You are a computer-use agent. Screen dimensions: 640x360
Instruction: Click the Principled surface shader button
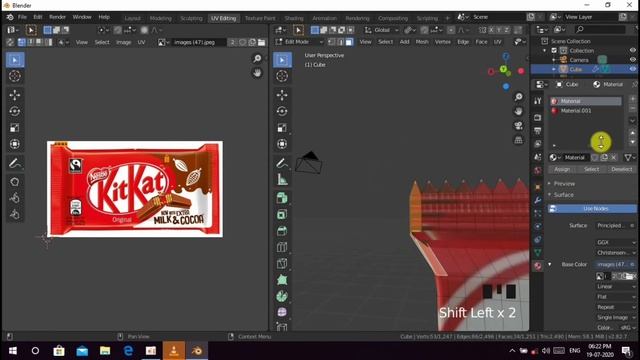pyautogui.click(x=616, y=226)
